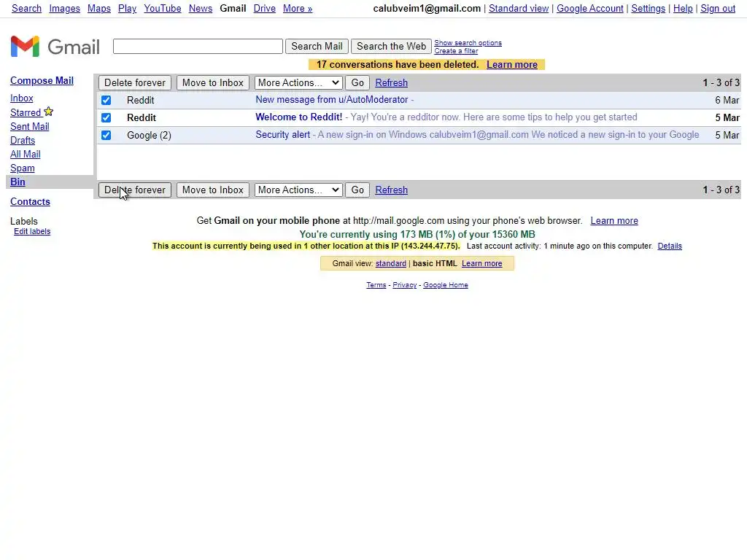The width and height of the screenshot is (747, 560).
Task: Open the bottom More Actions dropdown
Action: (298, 190)
